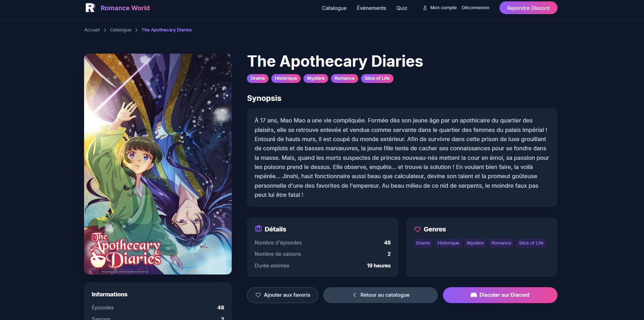Click the Romance World R logo icon
The width and height of the screenshot is (644, 320).
(90, 8)
